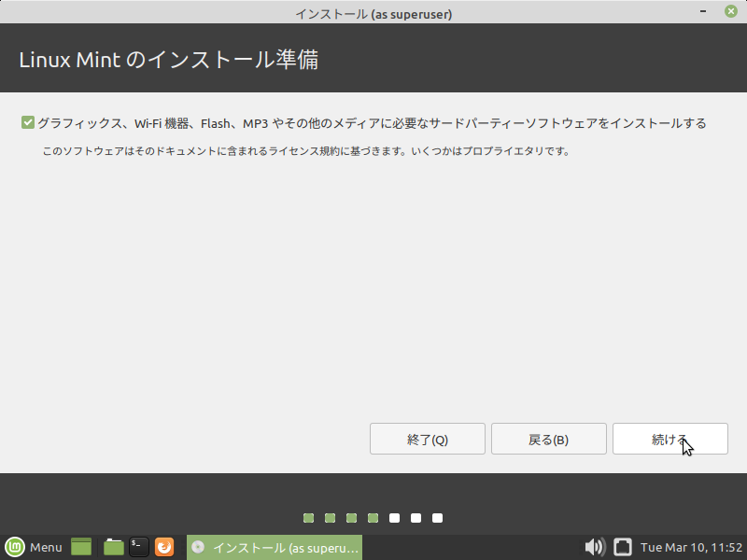The width and height of the screenshot is (747, 560).
Task: Minimize the installer window
Action: coord(703,11)
